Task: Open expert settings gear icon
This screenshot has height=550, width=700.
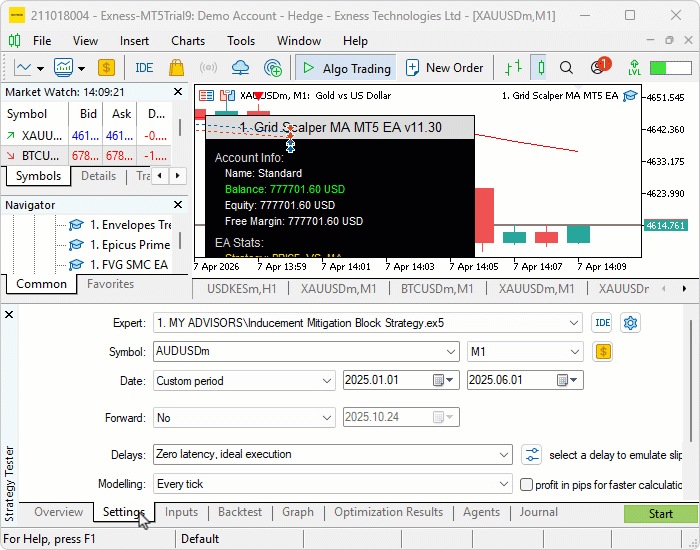Action: click(630, 323)
